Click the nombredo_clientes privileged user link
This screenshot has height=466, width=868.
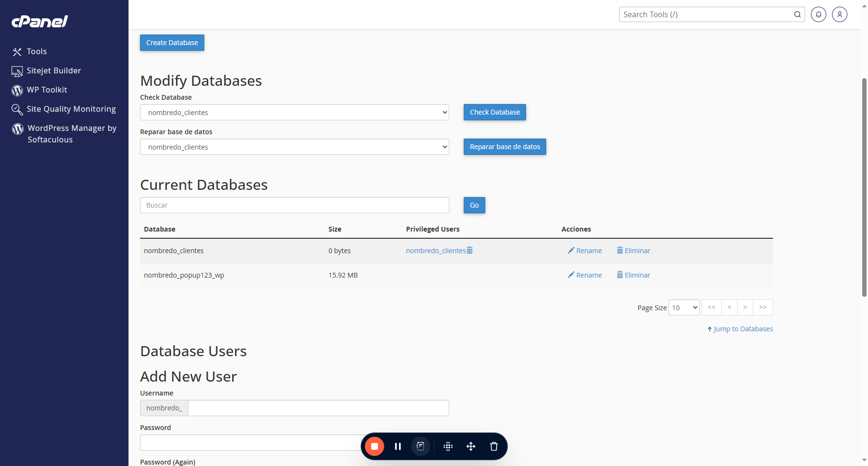click(436, 250)
